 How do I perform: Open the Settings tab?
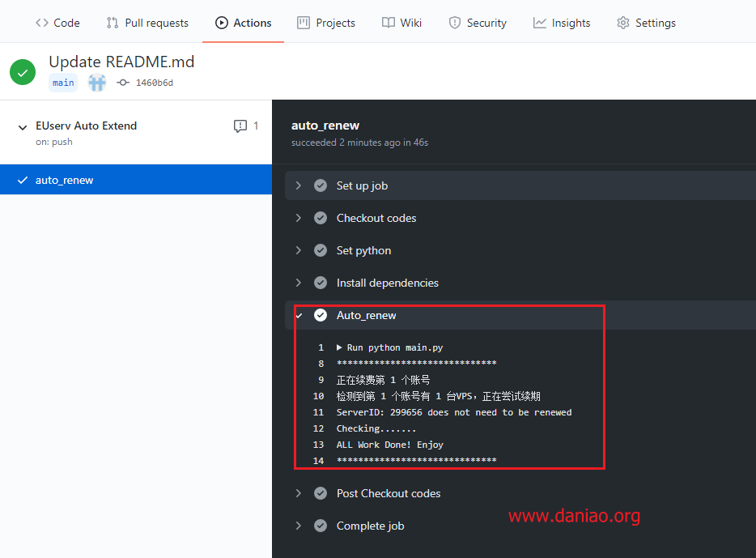[646, 23]
